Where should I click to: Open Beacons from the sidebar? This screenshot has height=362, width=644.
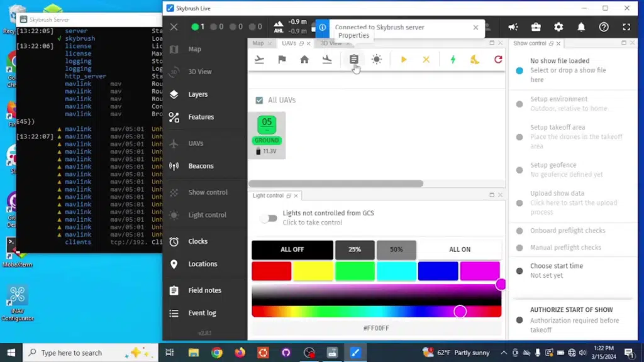tap(205, 166)
